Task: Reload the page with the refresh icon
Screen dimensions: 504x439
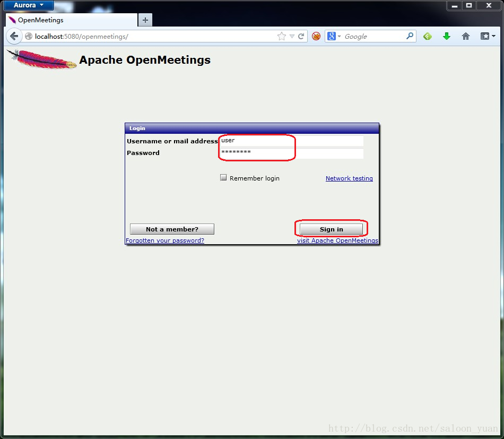Action: point(301,36)
